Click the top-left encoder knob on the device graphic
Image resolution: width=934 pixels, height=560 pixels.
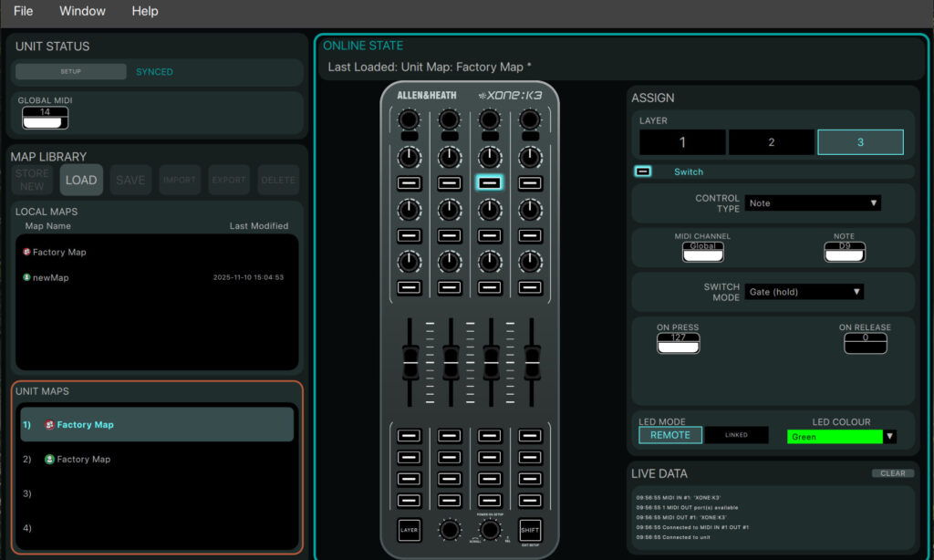pyautogui.click(x=409, y=119)
